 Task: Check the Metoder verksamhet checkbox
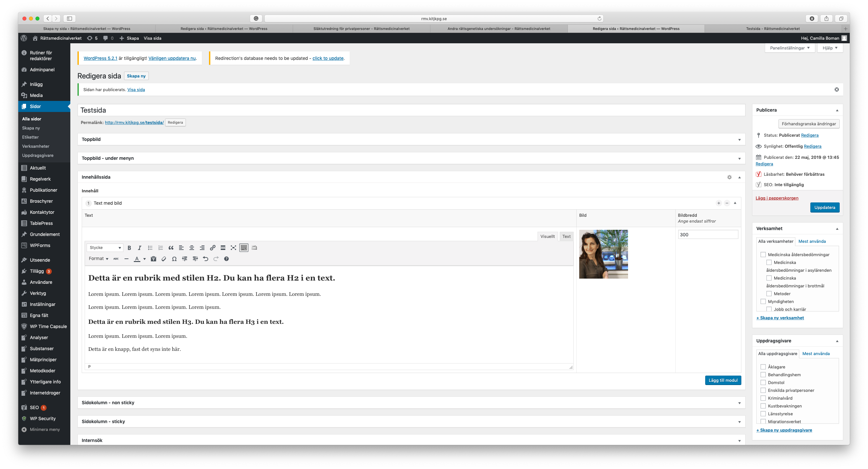(x=769, y=294)
